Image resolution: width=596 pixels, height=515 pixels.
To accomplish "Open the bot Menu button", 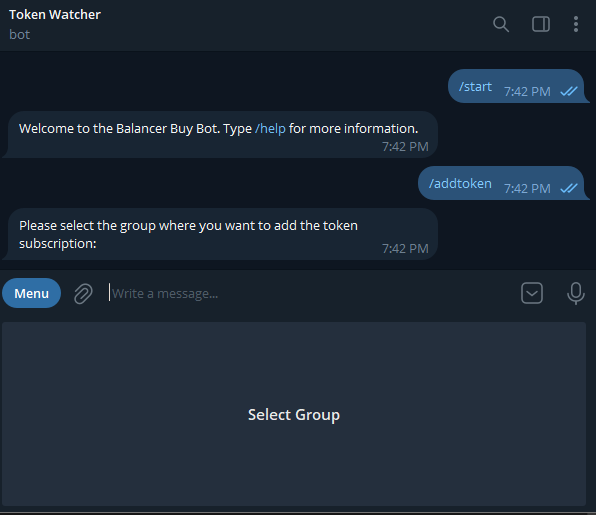I will (32, 293).
